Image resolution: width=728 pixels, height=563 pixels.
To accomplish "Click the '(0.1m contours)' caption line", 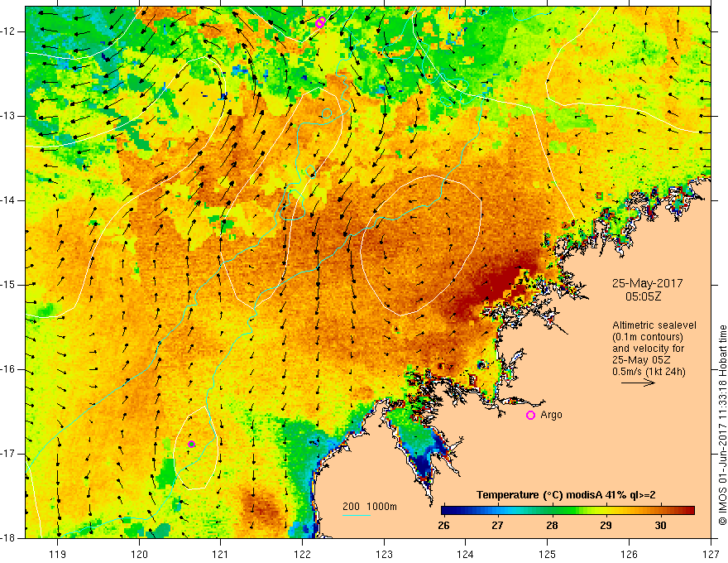I will [648, 337].
